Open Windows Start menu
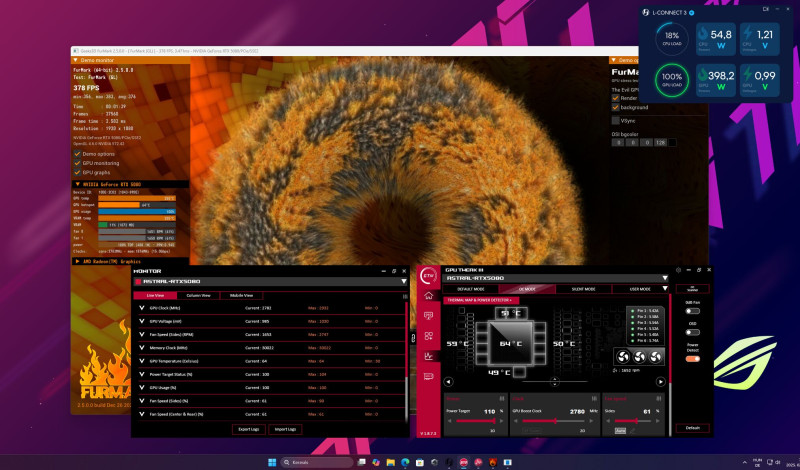This screenshot has width=800, height=470. (x=272, y=462)
